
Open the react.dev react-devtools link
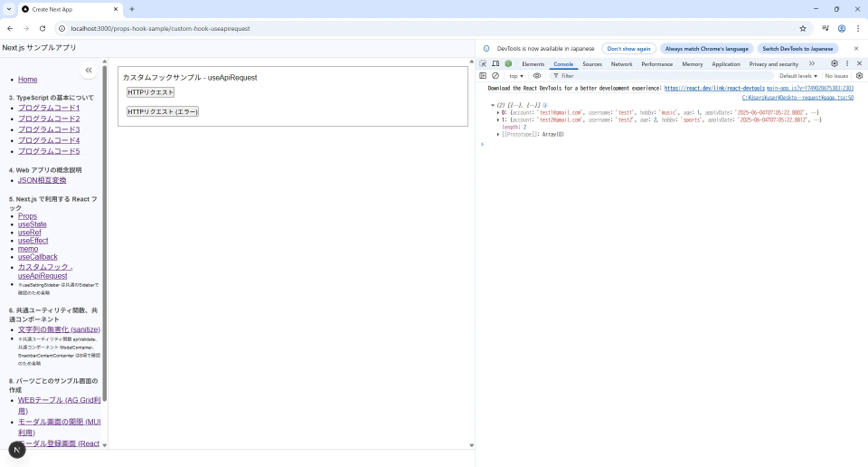click(x=714, y=88)
